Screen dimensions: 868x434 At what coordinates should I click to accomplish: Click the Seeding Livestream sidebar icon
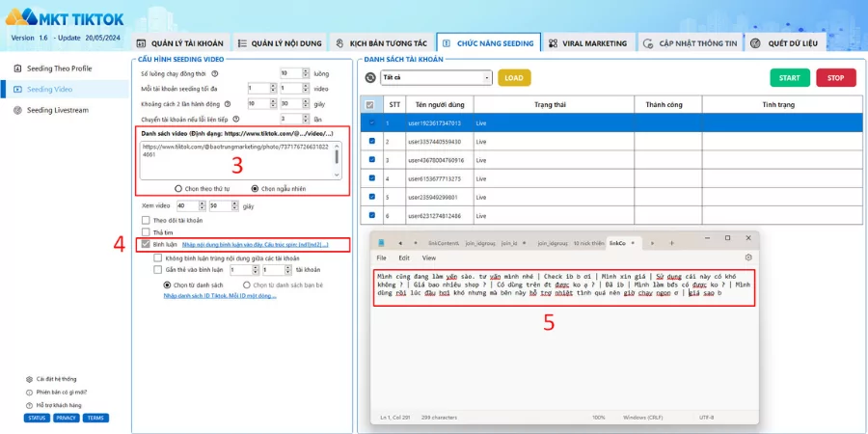(17, 110)
